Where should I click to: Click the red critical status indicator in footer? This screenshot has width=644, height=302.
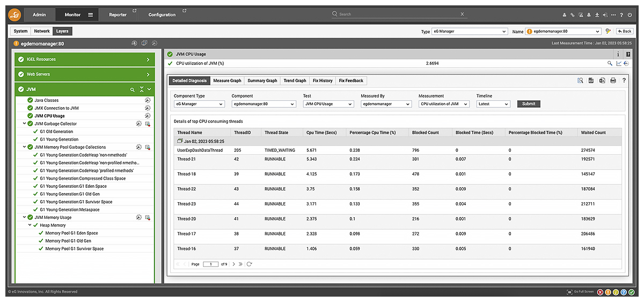click(x=601, y=292)
